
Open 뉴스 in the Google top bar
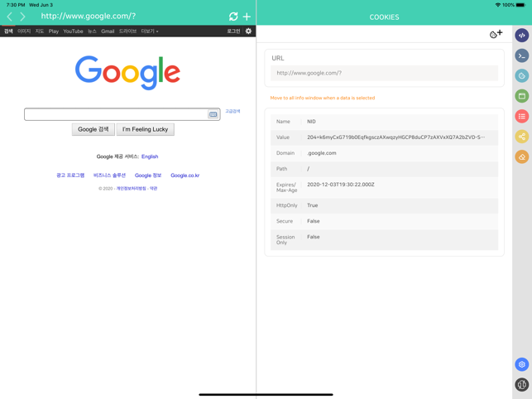pyautogui.click(x=93, y=31)
